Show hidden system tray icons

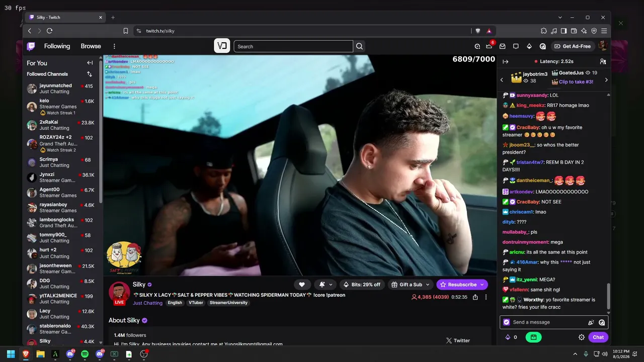576,354
